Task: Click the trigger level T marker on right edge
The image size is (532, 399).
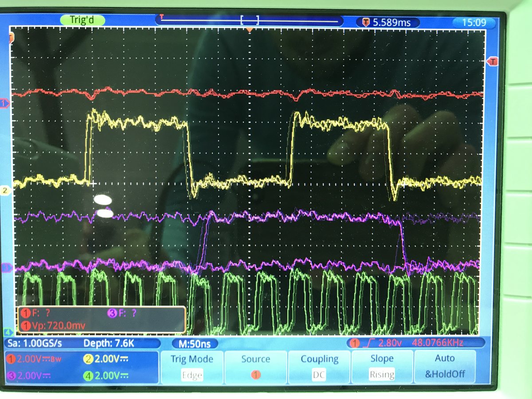Action: click(x=493, y=61)
